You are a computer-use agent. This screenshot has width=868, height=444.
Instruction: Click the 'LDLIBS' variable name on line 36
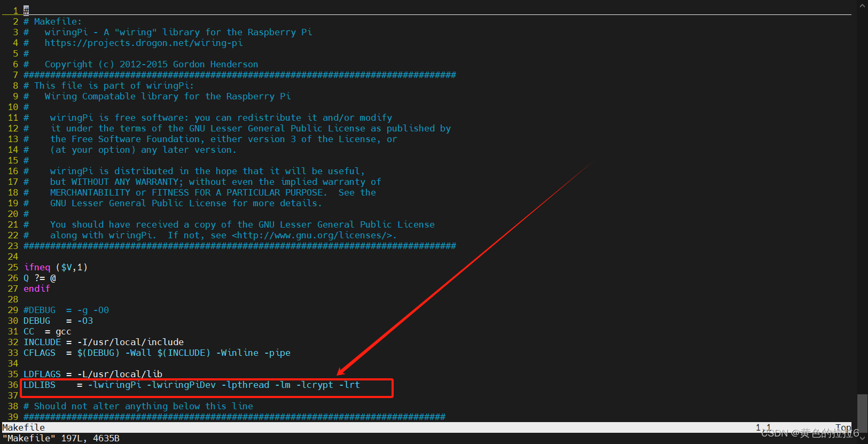click(x=40, y=385)
